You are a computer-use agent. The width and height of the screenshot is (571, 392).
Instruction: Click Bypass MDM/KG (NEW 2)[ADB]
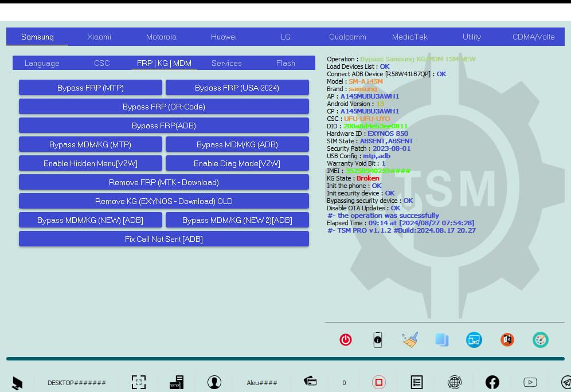point(237,220)
